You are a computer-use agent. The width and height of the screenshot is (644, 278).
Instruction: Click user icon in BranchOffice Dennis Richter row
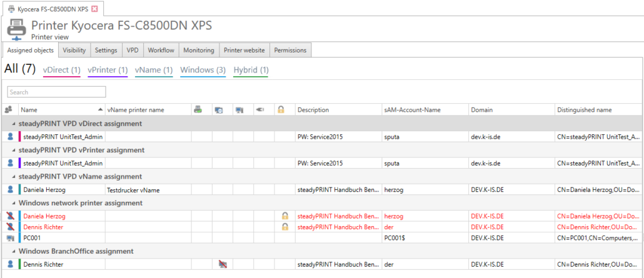click(x=10, y=264)
